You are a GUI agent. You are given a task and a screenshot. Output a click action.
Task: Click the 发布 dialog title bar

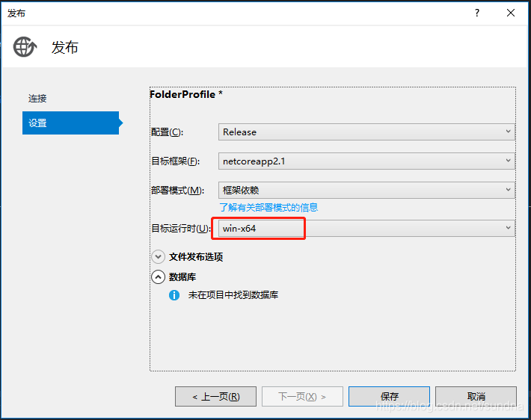(224, 13)
